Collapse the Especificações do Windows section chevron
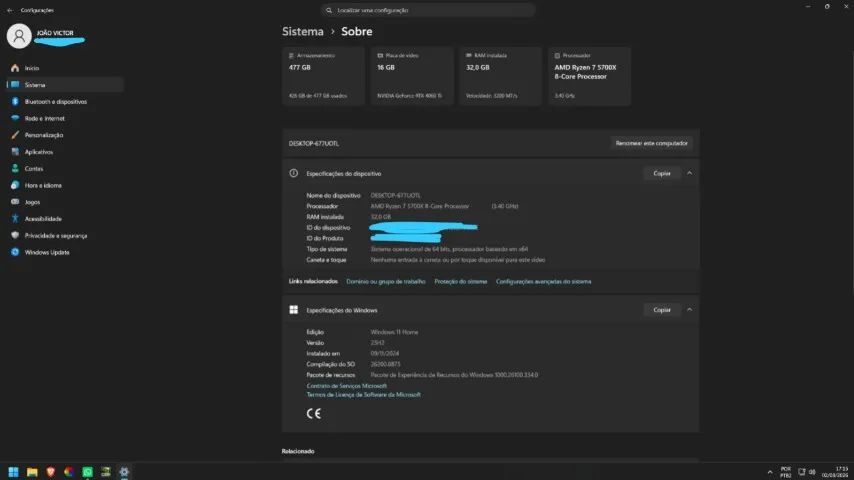854x480 pixels. click(x=690, y=310)
